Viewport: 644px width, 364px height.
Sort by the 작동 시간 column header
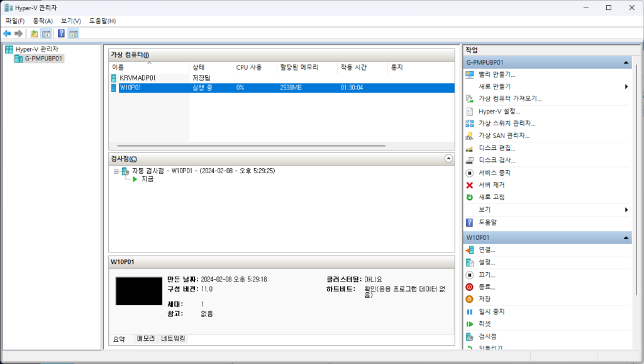[362, 67]
